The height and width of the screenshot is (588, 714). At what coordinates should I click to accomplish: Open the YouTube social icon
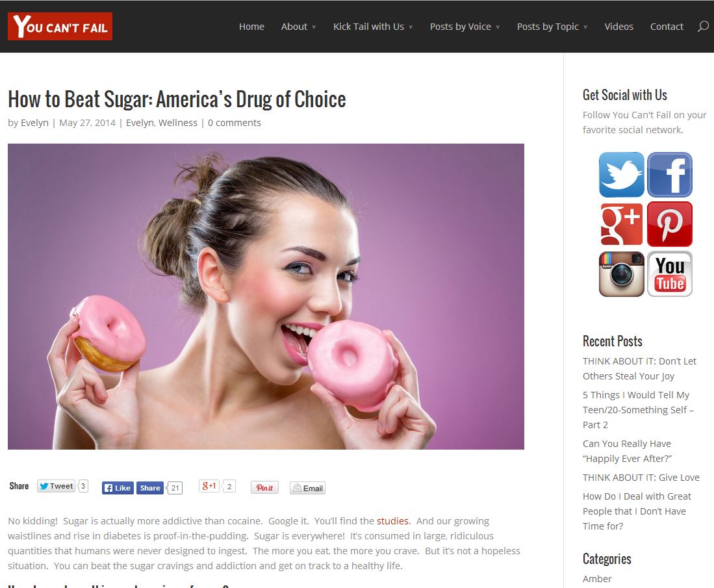point(669,274)
